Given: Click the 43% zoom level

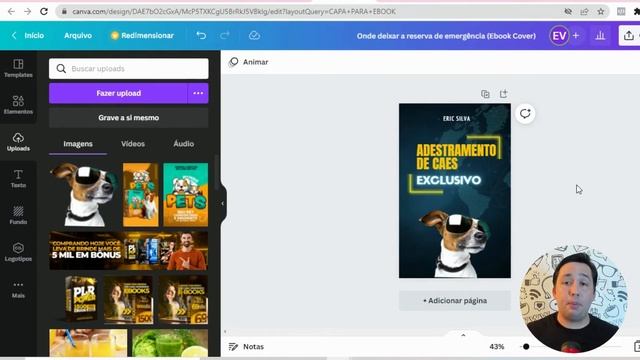Looking at the screenshot, I should [497, 347].
